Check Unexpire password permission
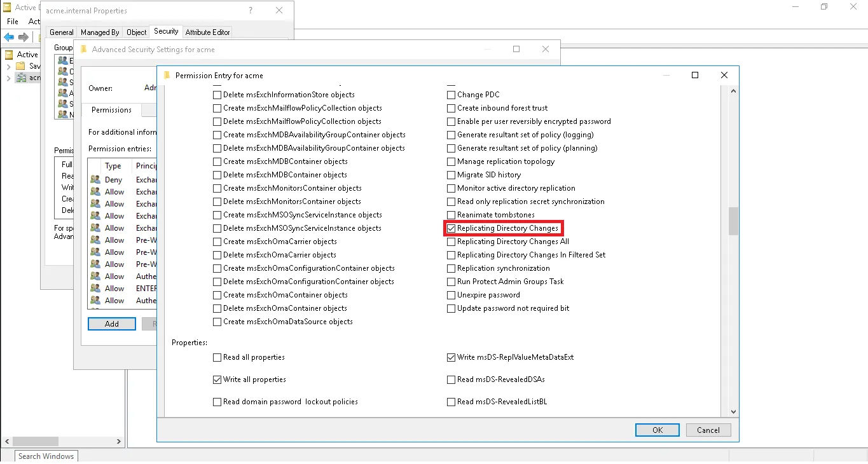Image resolution: width=868 pixels, height=464 pixels. coord(451,295)
